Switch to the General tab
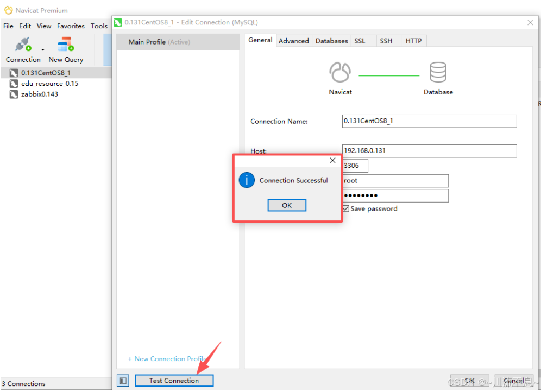Viewport: 541px width, 392px height. (260, 40)
